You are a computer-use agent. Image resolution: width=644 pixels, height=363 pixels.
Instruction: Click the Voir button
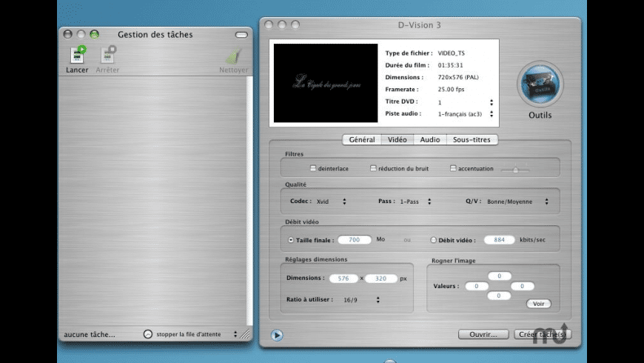click(538, 304)
